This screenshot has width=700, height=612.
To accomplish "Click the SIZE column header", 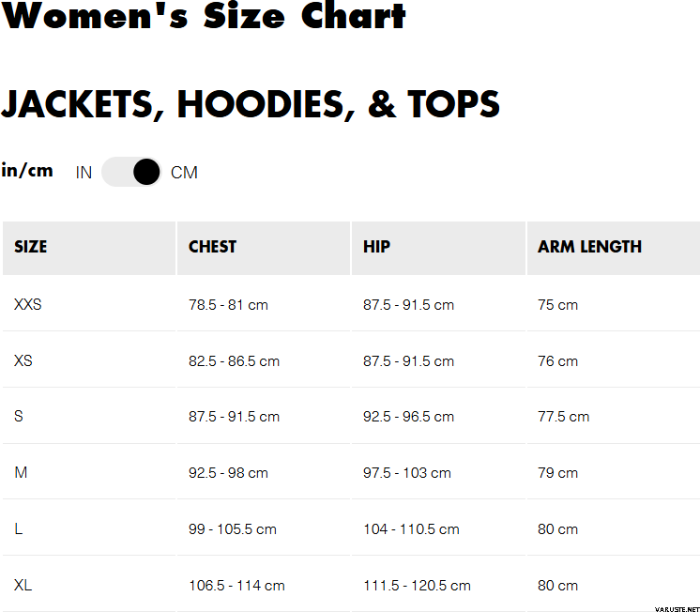I will [x=31, y=247].
